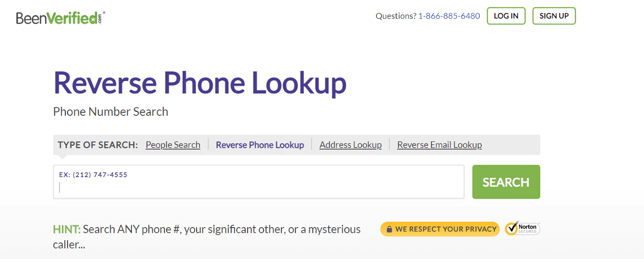
Task: Click the Norton checkmark icon
Action: point(512,228)
